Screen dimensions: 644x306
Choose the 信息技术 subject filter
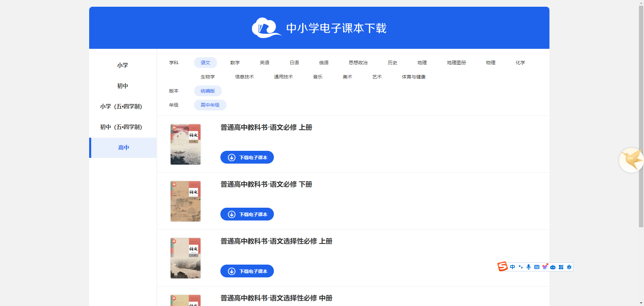tap(244, 77)
